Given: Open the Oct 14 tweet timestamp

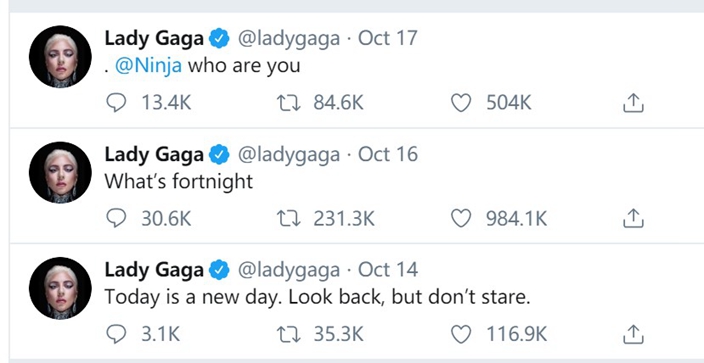Looking at the screenshot, I should (x=387, y=270).
